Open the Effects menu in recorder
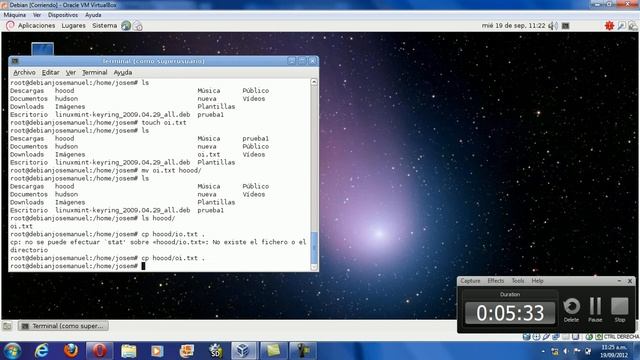Viewport: 640px width, 360px height. (x=496, y=281)
